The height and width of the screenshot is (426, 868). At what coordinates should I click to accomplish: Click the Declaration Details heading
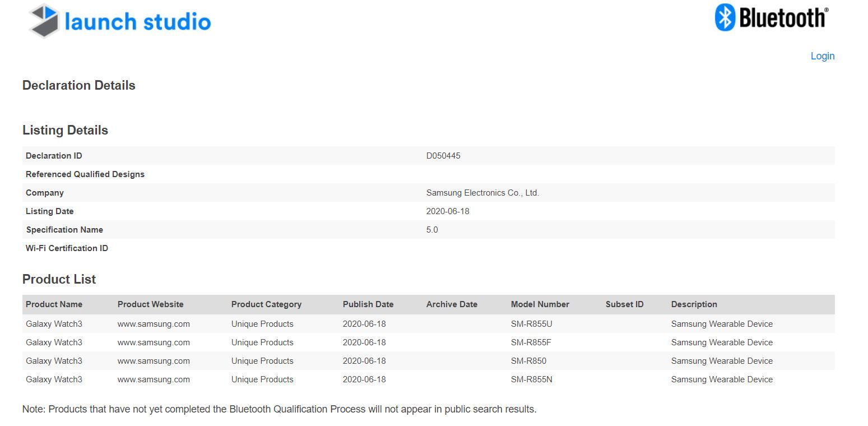coord(79,85)
